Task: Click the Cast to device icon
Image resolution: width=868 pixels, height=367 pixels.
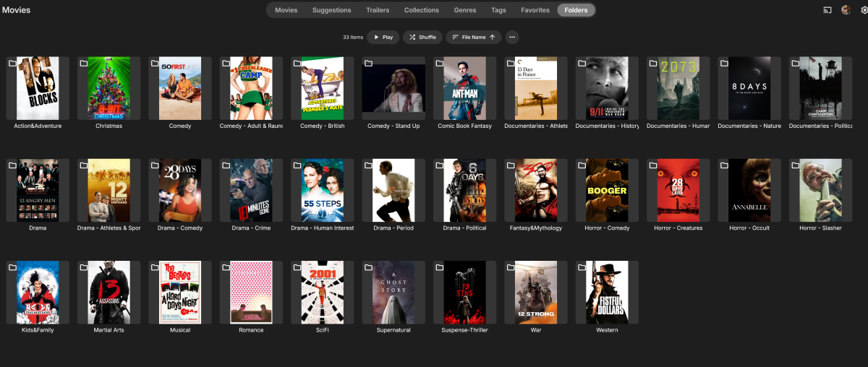Action: tap(827, 10)
